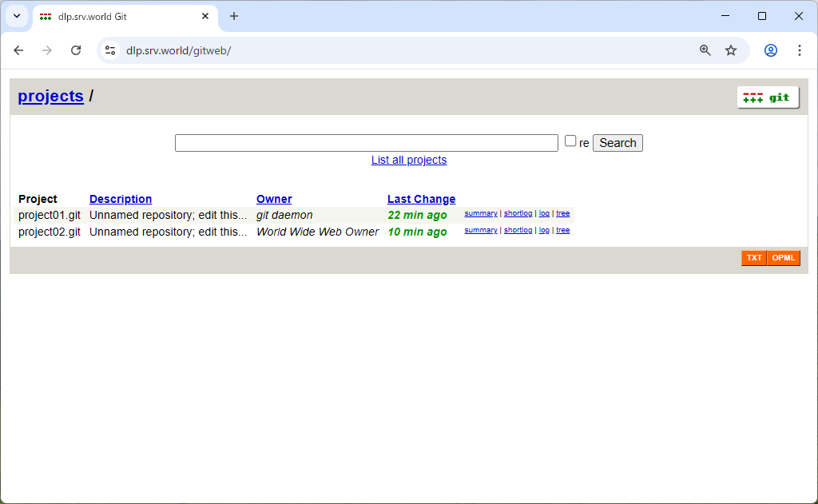Image resolution: width=818 pixels, height=504 pixels.
Task: Click project02.git description text
Action: click(x=168, y=232)
